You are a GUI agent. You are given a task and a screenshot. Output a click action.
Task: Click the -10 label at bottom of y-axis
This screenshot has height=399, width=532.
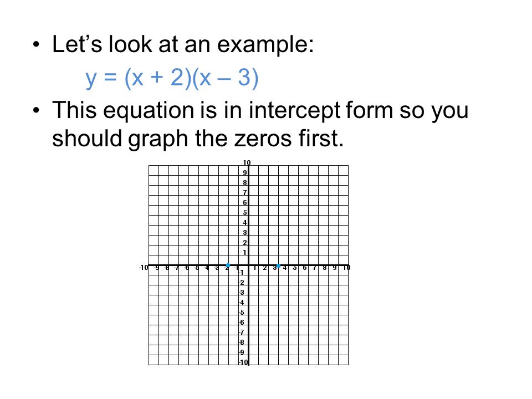243,362
